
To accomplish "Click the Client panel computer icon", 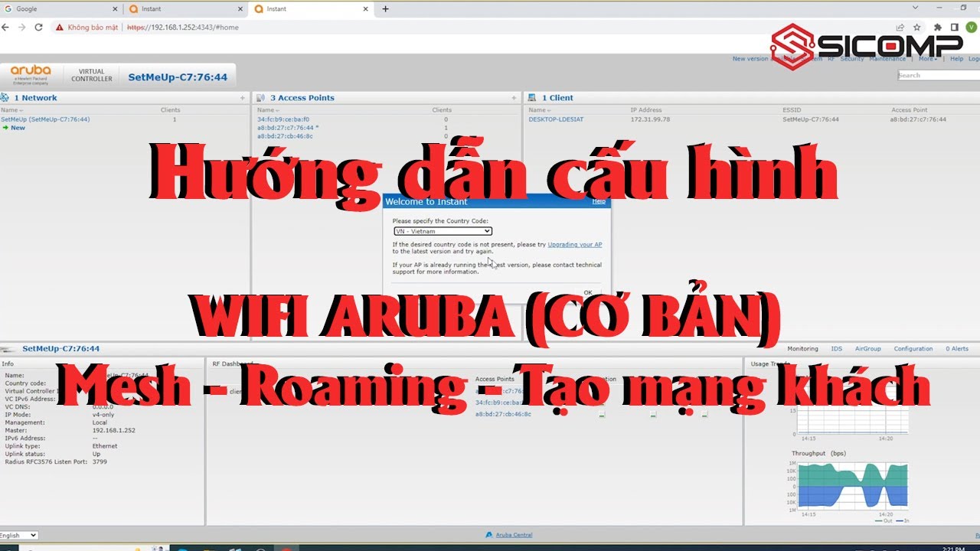I will coord(532,97).
